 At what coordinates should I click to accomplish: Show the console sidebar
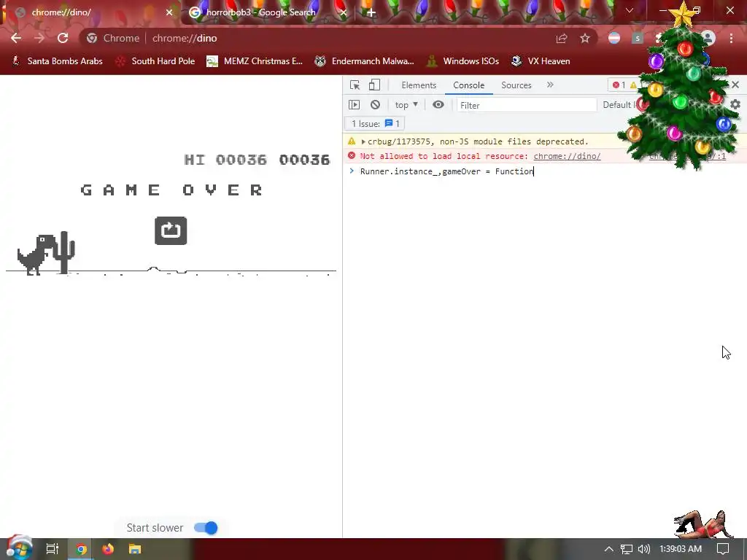pyautogui.click(x=354, y=105)
